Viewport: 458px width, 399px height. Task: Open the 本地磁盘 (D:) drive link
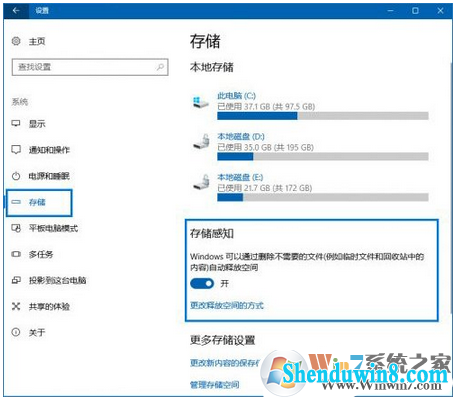tap(241, 137)
